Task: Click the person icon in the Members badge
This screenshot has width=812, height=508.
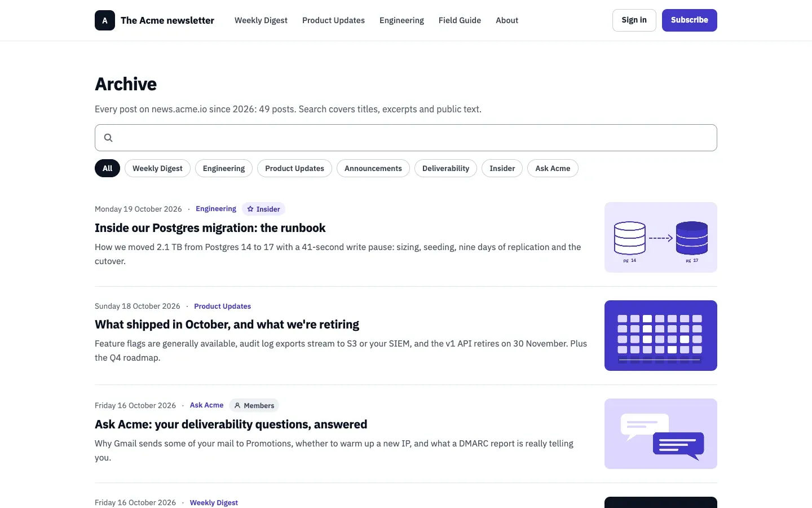Action: pos(237,405)
